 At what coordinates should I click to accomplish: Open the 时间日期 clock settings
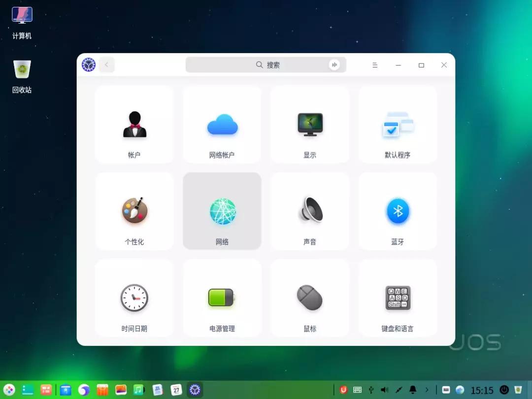click(x=134, y=298)
